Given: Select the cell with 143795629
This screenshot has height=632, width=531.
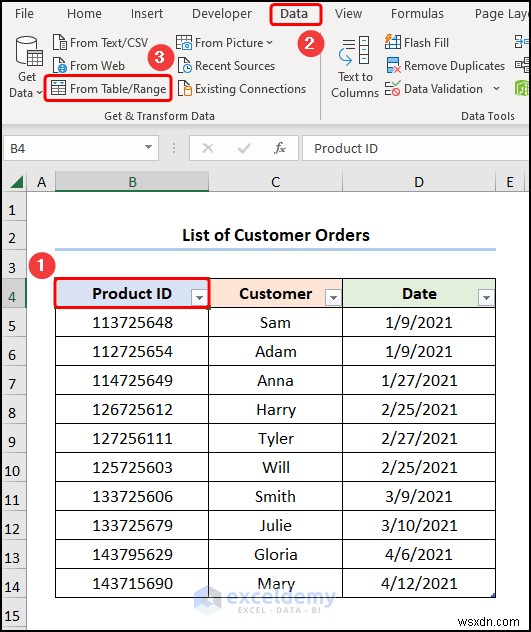Looking at the screenshot, I should (132, 555).
